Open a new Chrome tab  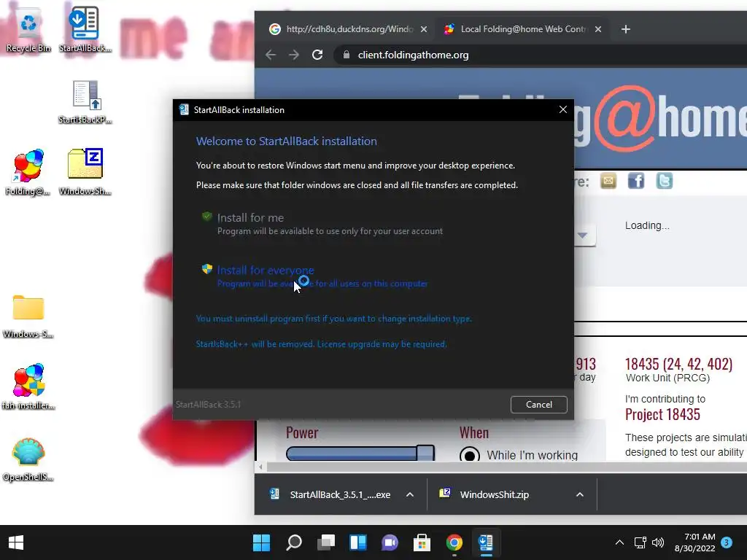pos(625,29)
